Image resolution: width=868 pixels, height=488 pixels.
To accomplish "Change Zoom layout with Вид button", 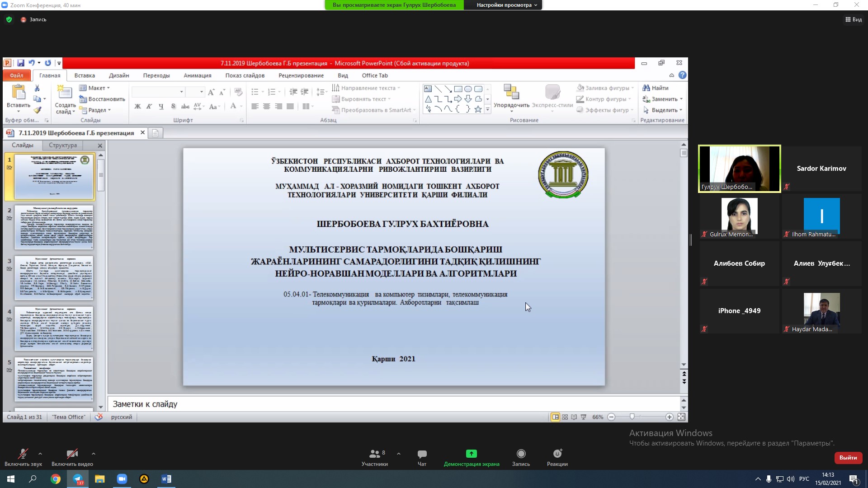I will 854,19.
